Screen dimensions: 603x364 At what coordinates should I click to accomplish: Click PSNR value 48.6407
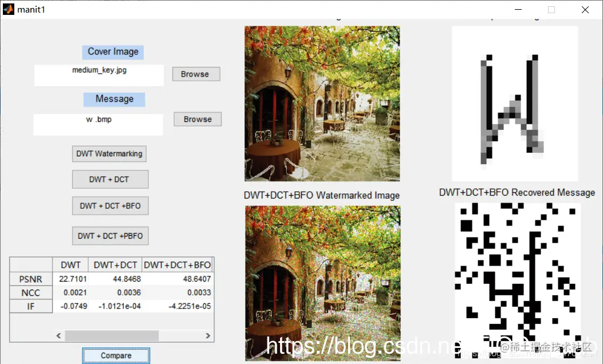[x=178, y=279]
